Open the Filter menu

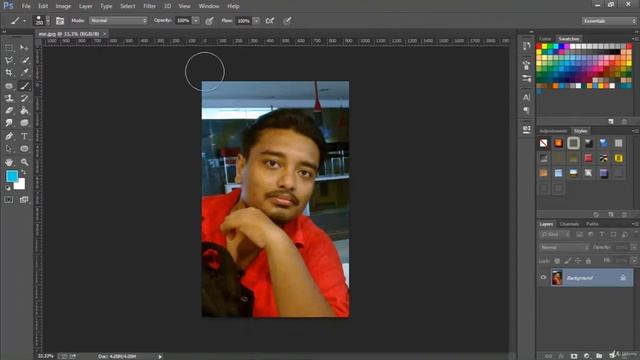pos(149,6)
